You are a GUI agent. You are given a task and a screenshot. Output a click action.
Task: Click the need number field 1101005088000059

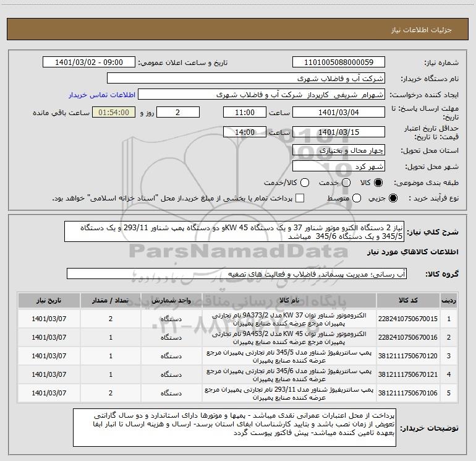[x=339, y=62]
